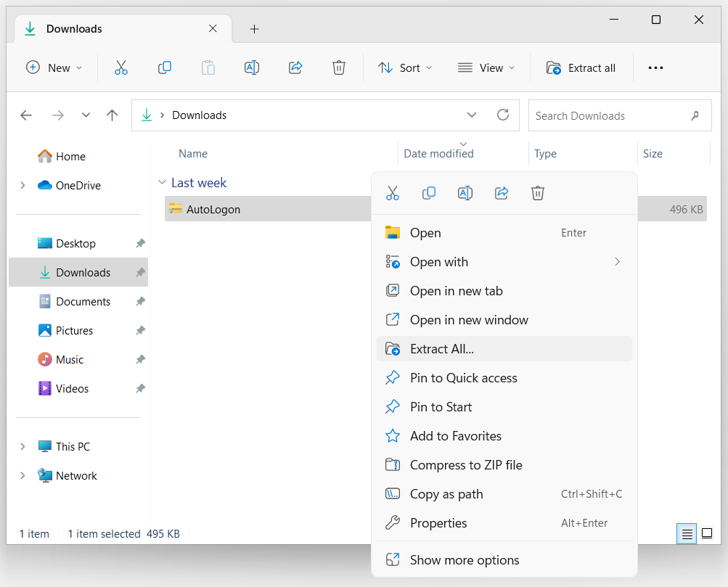The image size is (728, 587).
Task: Open the See more three-dots menu
Action: (655, 67)
